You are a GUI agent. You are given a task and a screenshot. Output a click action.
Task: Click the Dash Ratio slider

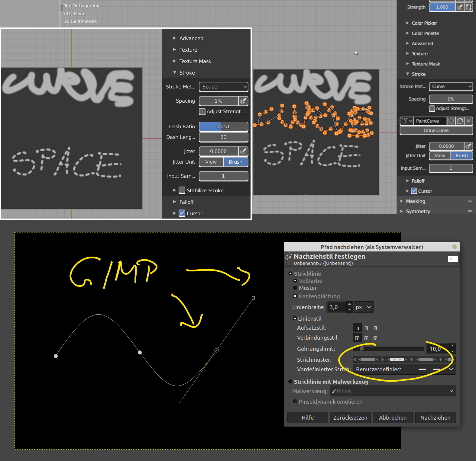[224, 126]
